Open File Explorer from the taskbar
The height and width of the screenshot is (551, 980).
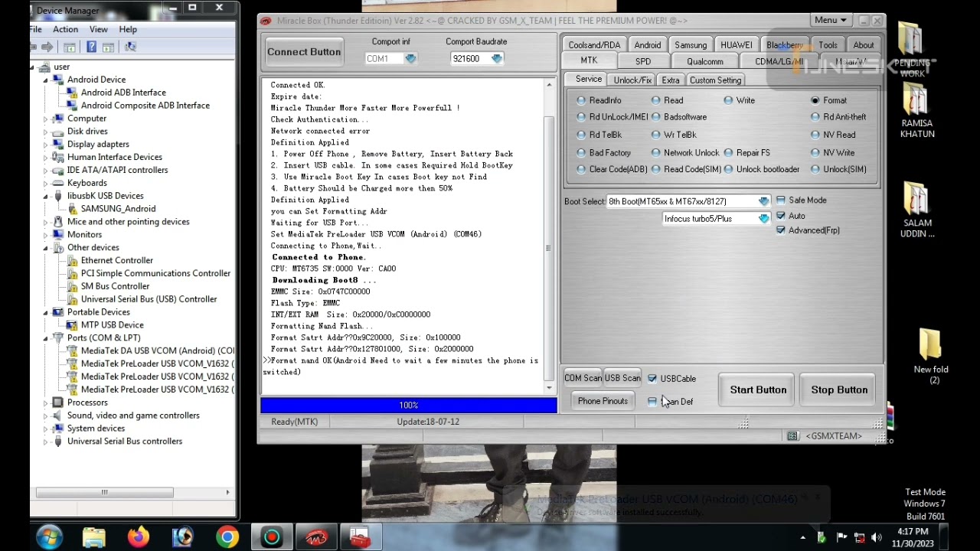click(x=93, y=537)
